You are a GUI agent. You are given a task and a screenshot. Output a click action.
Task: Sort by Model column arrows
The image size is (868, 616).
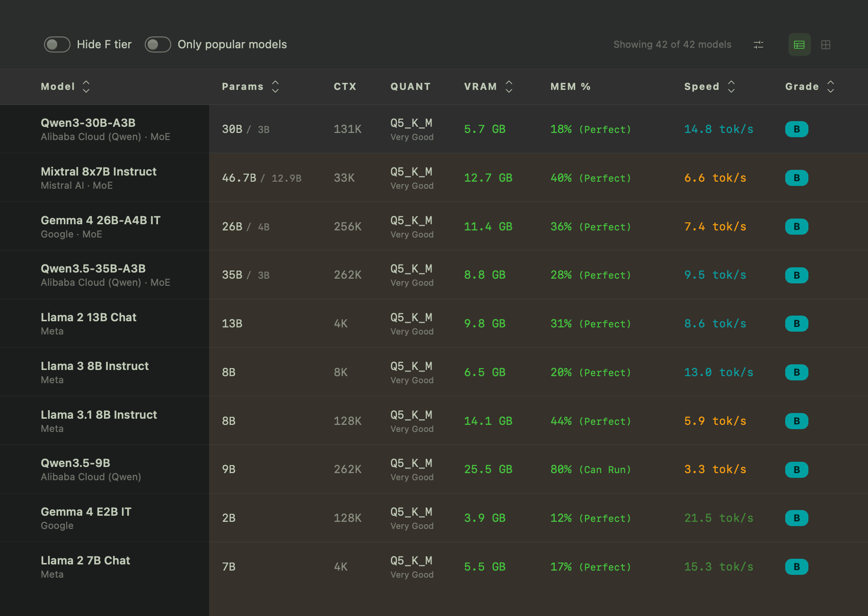click(86, 87)
